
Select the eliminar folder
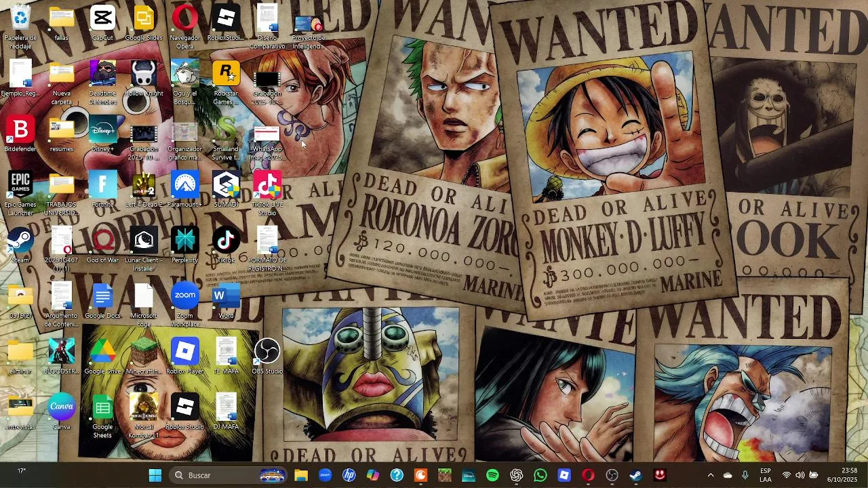pyautogui.click(x=20, y=357)
